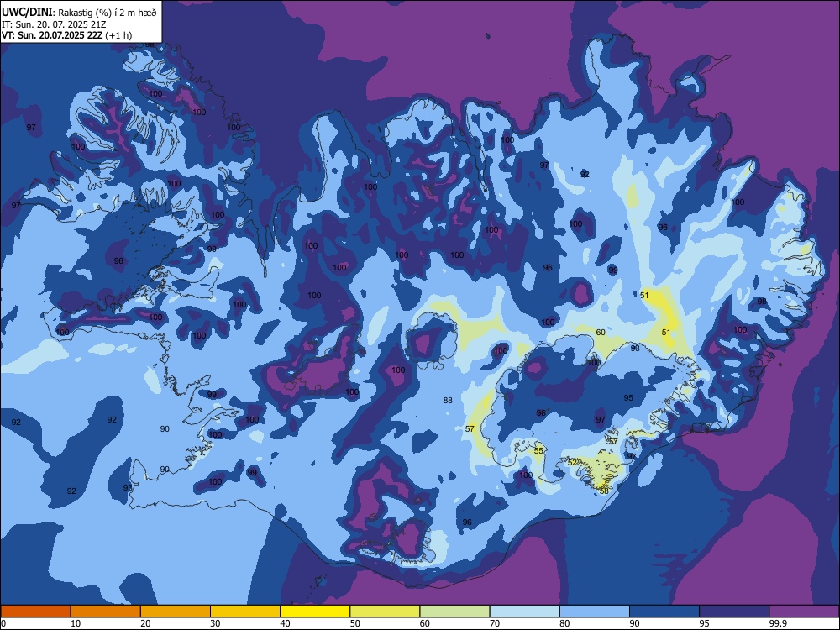Click the 60–70 light green legend swatch
840x630 pixels.
tap(454, 612)
